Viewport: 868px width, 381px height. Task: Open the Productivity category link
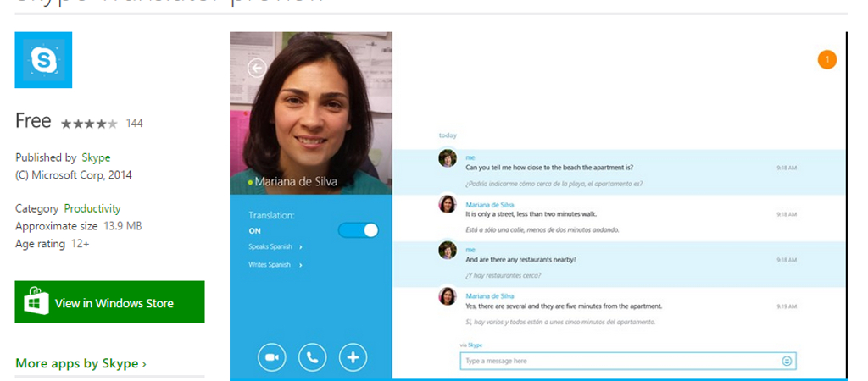92,208
